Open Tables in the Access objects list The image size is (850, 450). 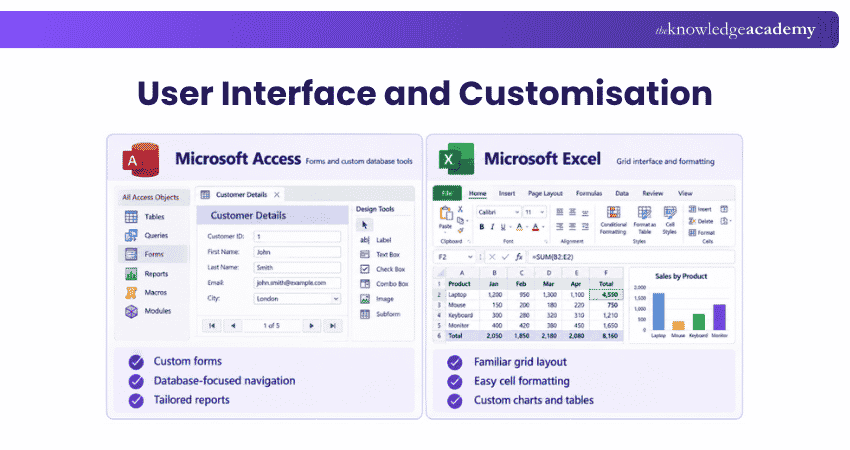coord(146,217)
